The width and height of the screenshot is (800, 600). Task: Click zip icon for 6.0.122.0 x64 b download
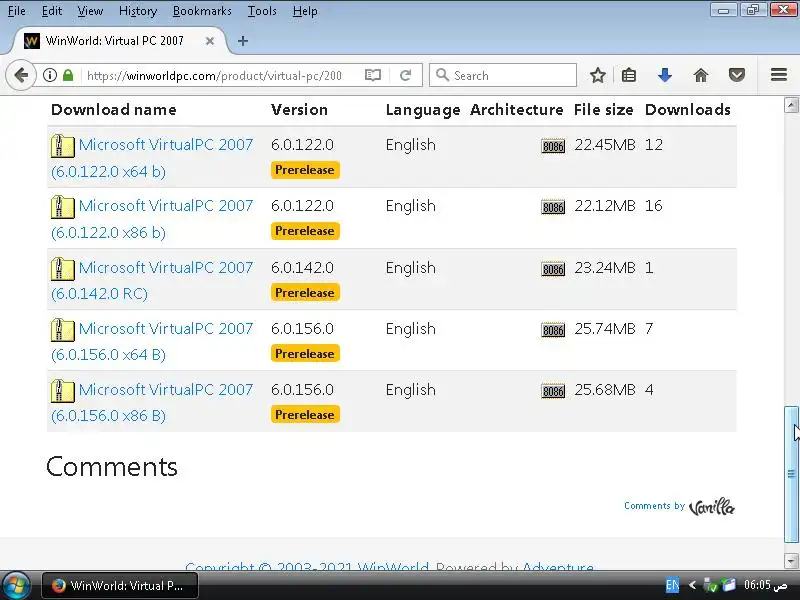pyautogui.click(x=63, y=146)
